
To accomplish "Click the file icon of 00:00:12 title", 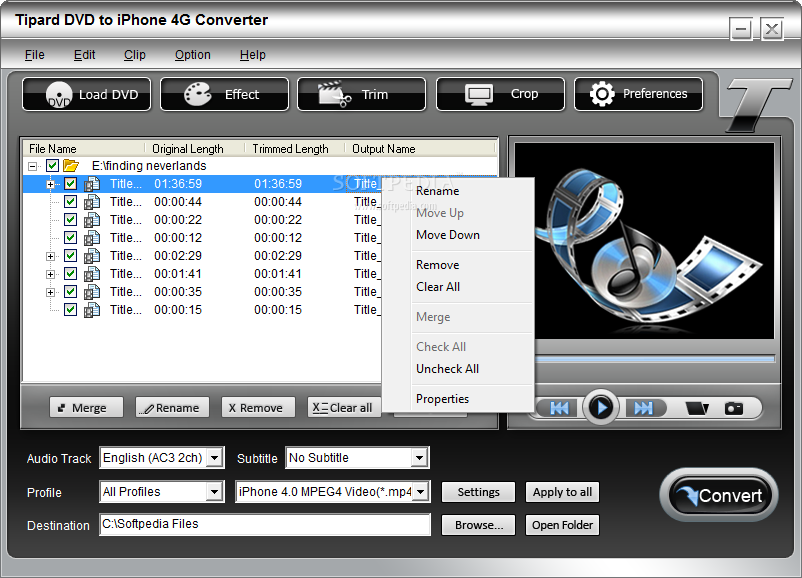I will tap(92, 238).
